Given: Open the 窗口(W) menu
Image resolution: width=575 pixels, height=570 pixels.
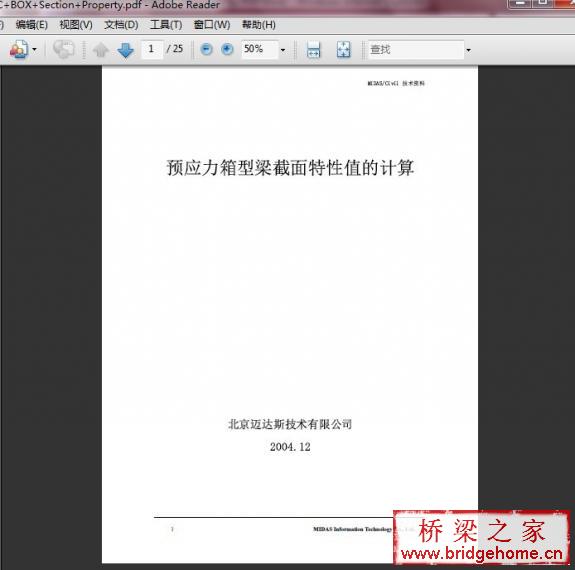Looking at the screenshot, I should [x=212, y=25].
